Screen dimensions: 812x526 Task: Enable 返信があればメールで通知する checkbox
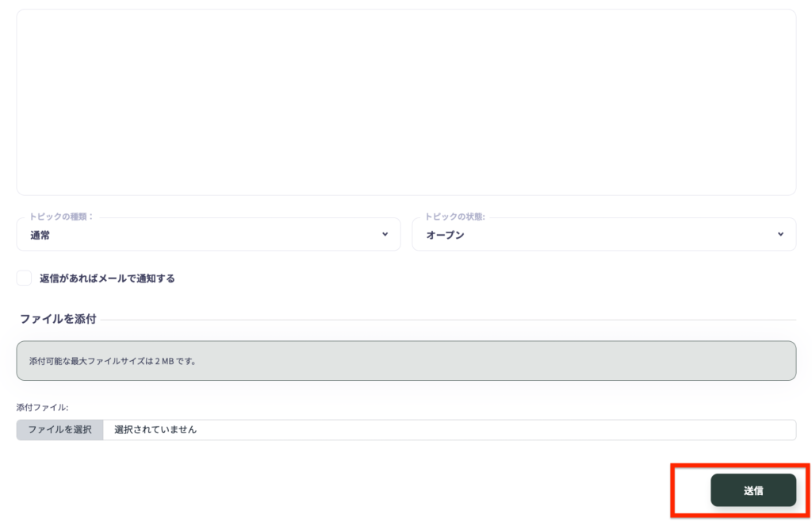coord(24,278)
